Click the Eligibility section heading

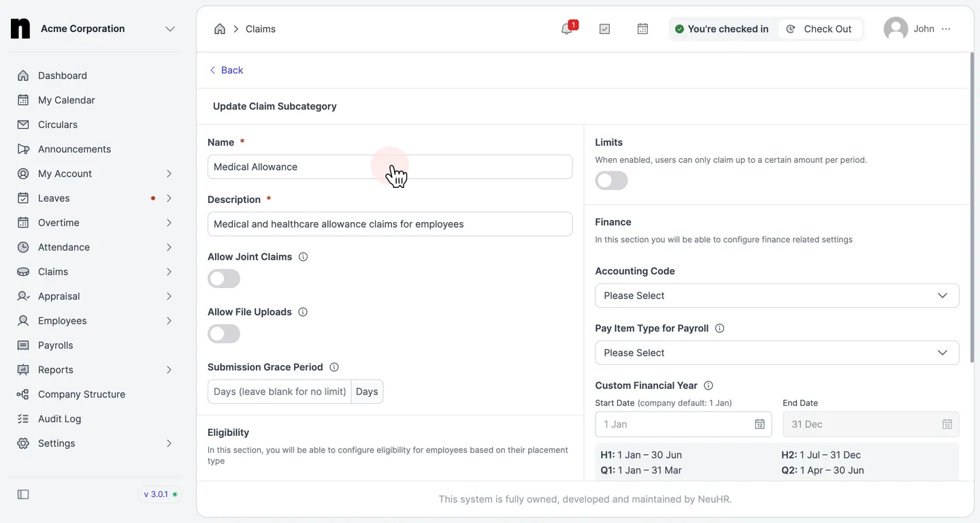click(x=229, y=432)
